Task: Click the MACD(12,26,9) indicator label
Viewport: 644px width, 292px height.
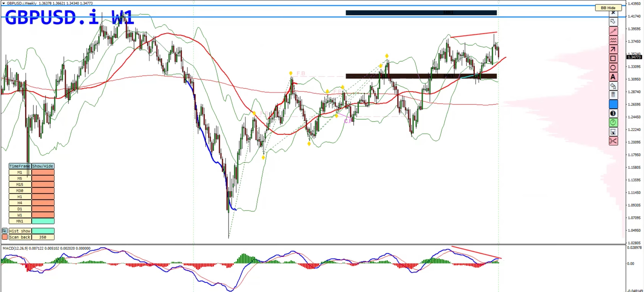Action: coord(15,248)
